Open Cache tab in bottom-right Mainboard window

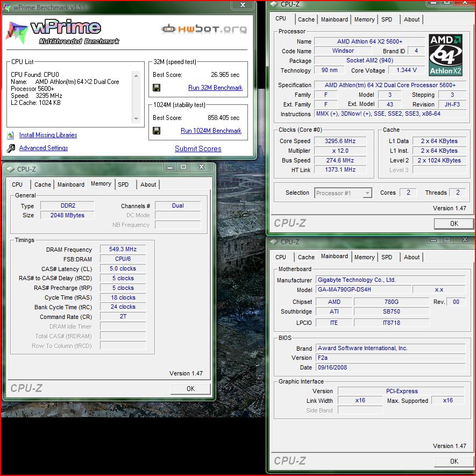[306, 257]
